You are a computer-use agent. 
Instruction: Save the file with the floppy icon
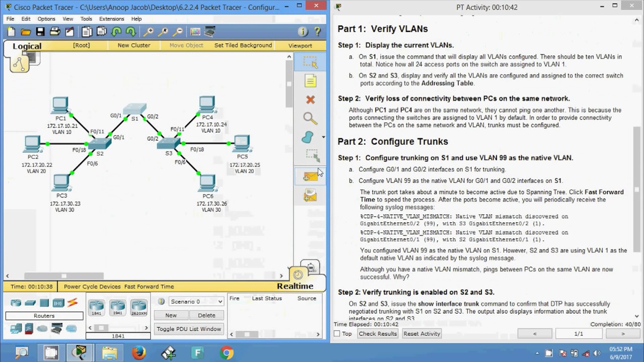40,32
